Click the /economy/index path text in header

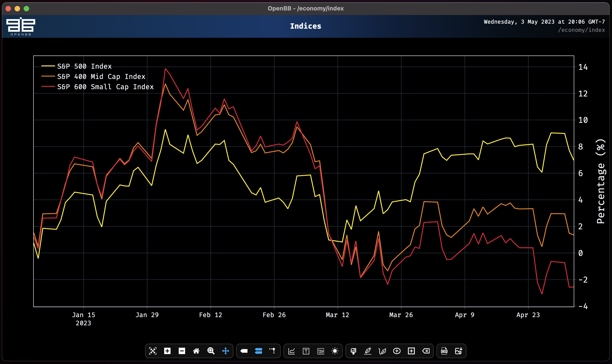pos(581,30)
